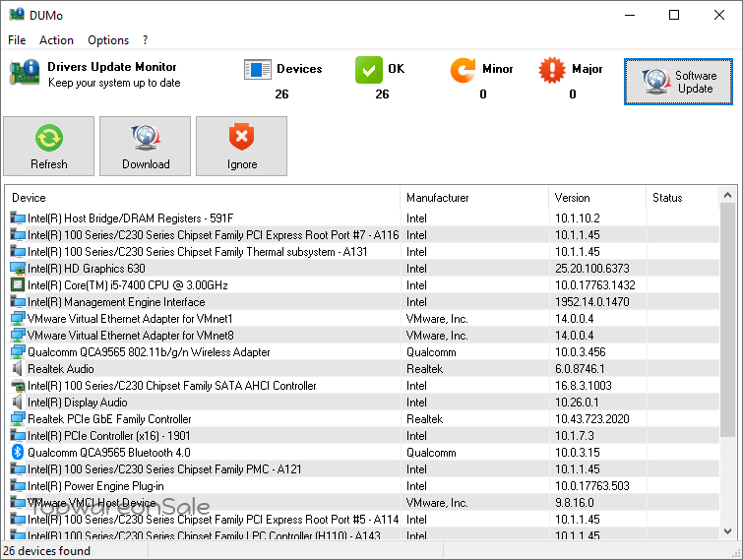Click the network icon of VMnet1 adapter
Screen dimensions: 743x560
click(18, 318)
